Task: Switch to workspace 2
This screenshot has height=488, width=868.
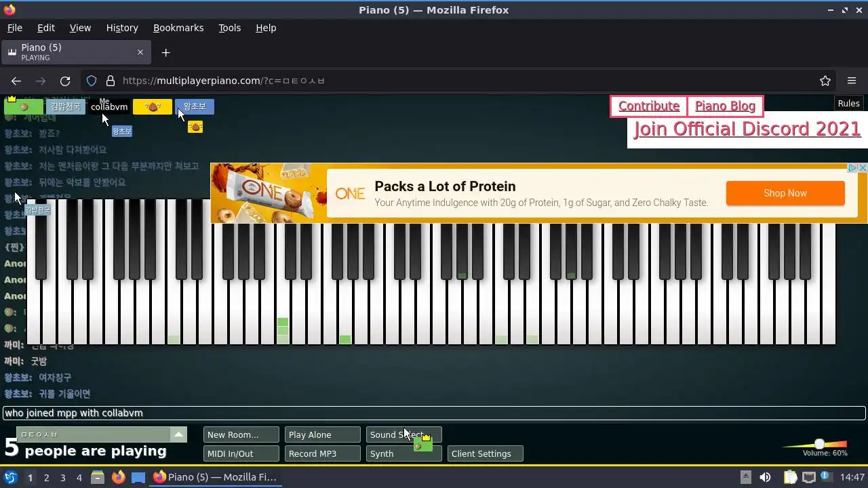Action: pyautogui.click(x=46, y=477)
